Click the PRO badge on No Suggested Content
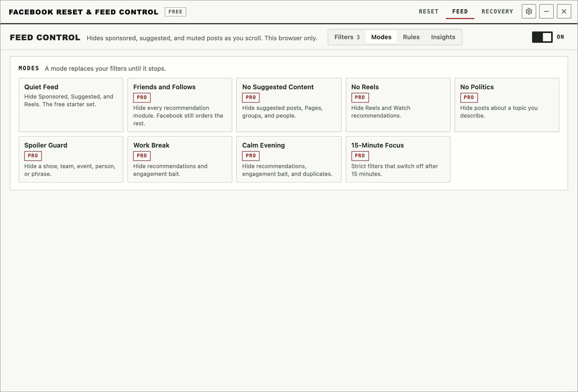 251,98
